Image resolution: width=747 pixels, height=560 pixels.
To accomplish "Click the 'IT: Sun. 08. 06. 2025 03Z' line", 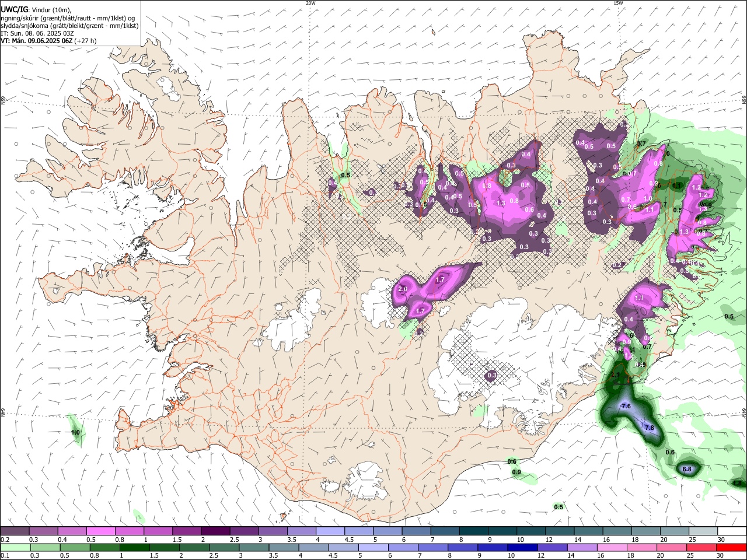I will [37, 33].
